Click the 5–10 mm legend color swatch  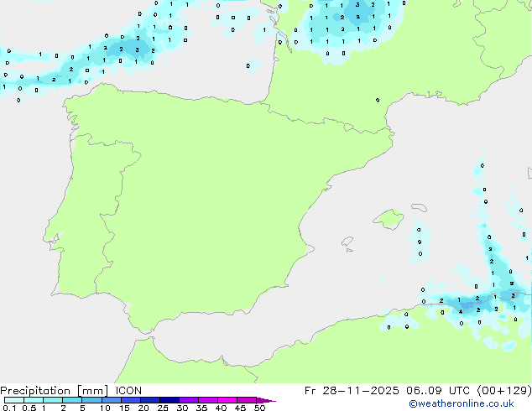(x=91, y=400)
